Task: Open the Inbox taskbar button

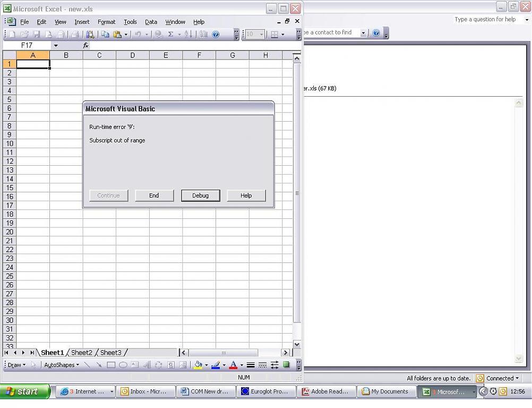Action: click(x=146, y=392)
